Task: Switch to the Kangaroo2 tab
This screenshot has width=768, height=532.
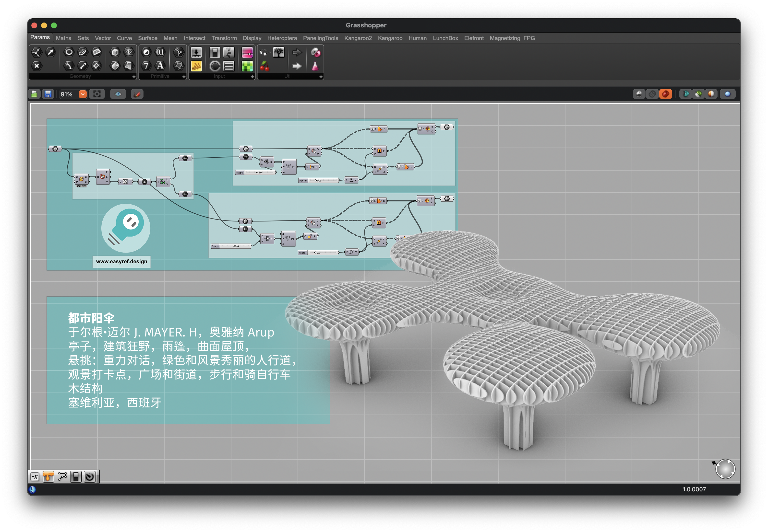Action: click(x=358, y=38)
